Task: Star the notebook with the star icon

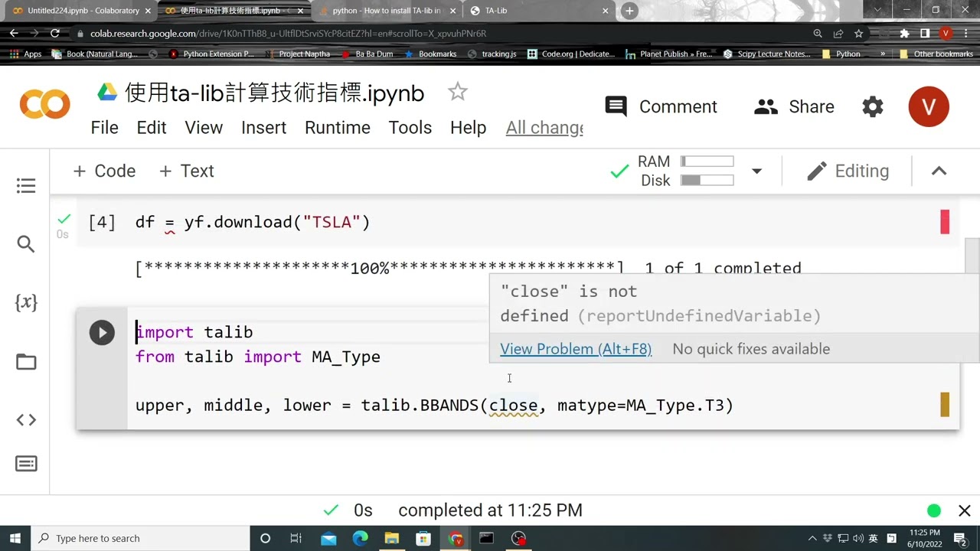Action: click(x=457, y=92)
